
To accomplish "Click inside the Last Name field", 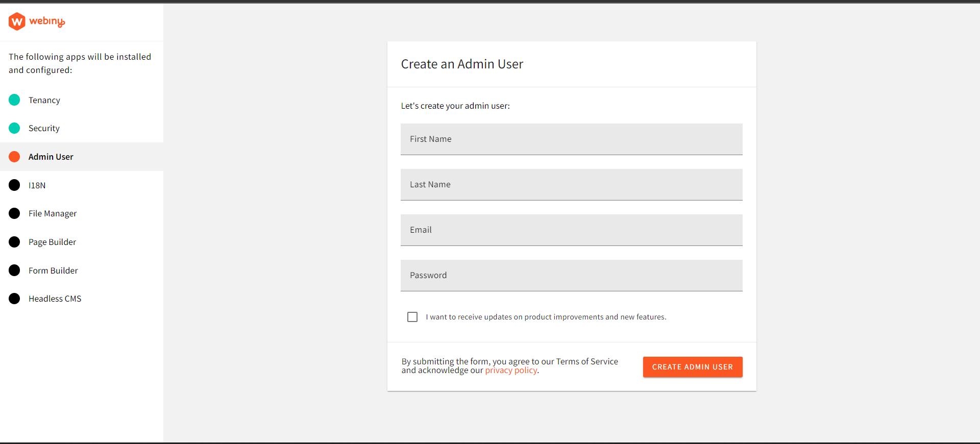I will click(x=571, y=185).
